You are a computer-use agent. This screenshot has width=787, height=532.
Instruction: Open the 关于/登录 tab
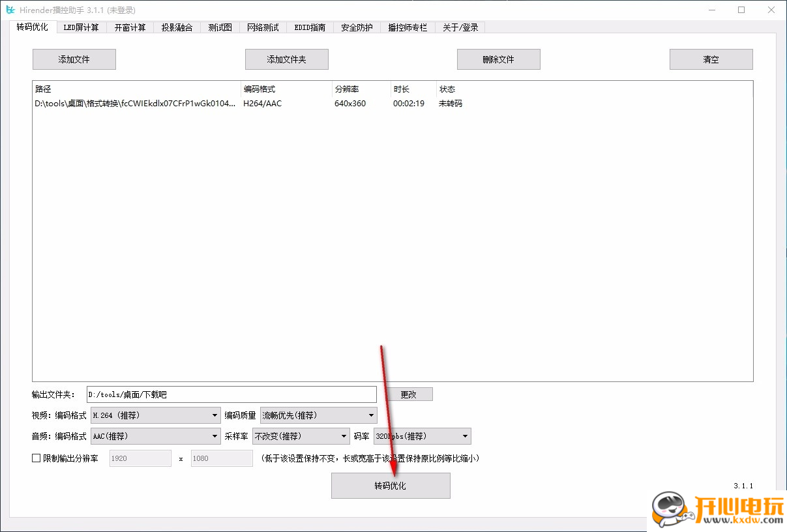(x=460, y=27)
